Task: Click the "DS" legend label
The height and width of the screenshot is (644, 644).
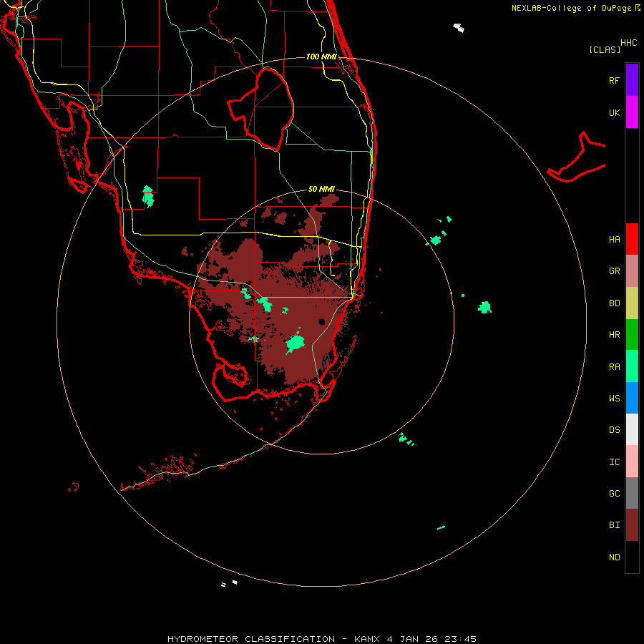Action: (x=614, y=430)
